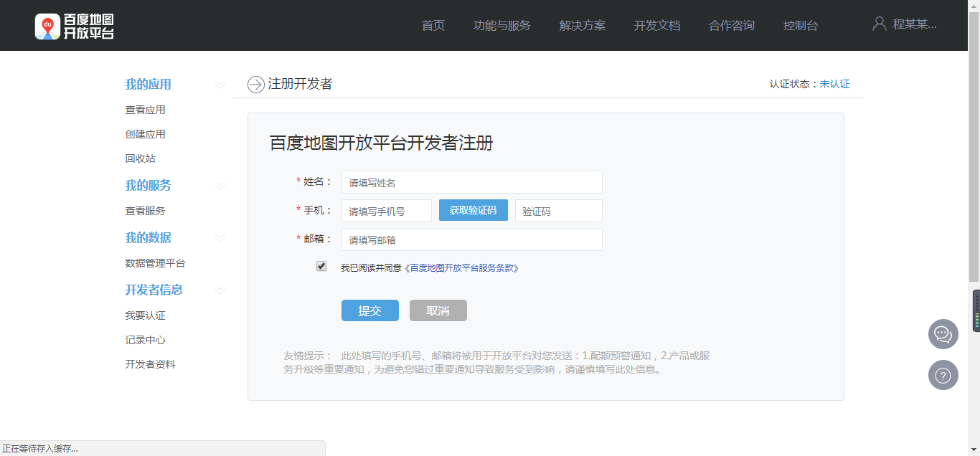Go to 首页 in top navigation

click(433, 26)
